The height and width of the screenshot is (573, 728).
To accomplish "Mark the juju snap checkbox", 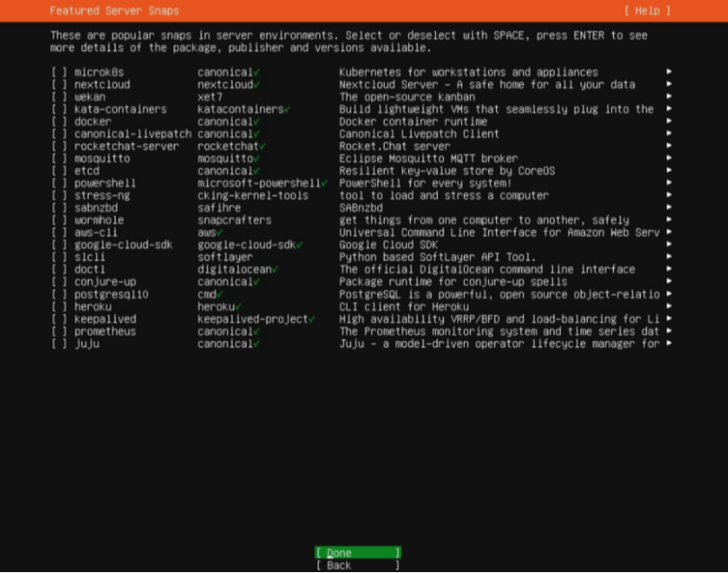I will click(59, 344).
